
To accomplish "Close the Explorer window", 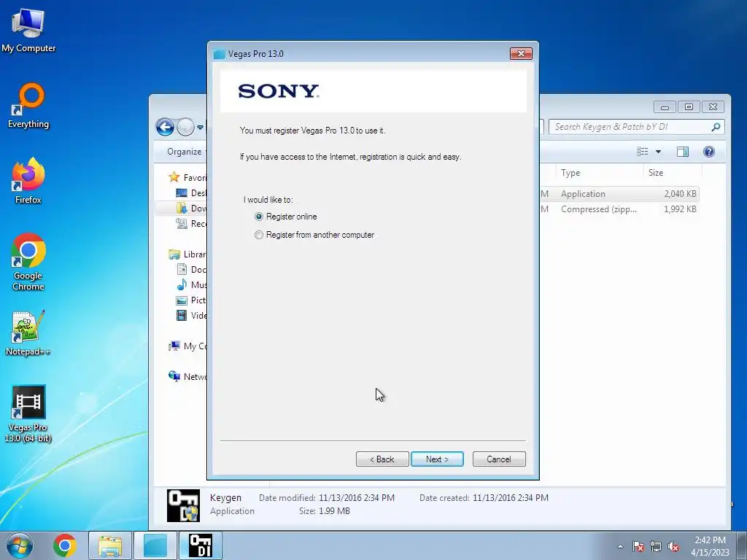I will [713, 106].
